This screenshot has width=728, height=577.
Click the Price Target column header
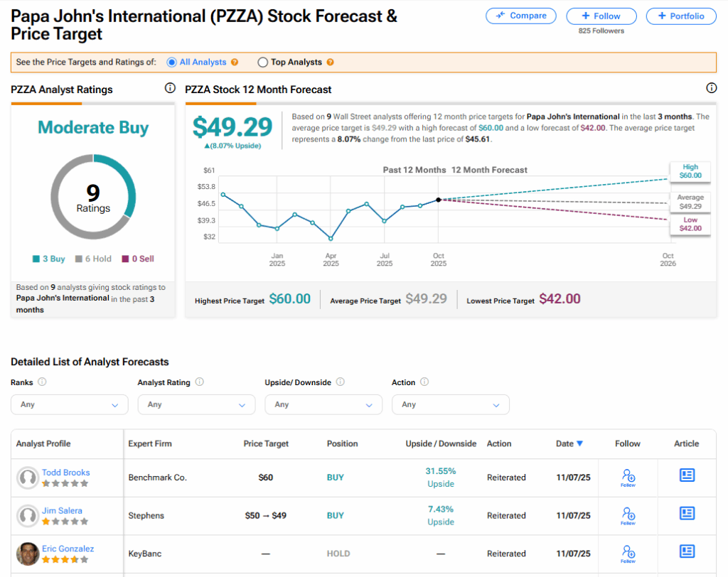266,443
